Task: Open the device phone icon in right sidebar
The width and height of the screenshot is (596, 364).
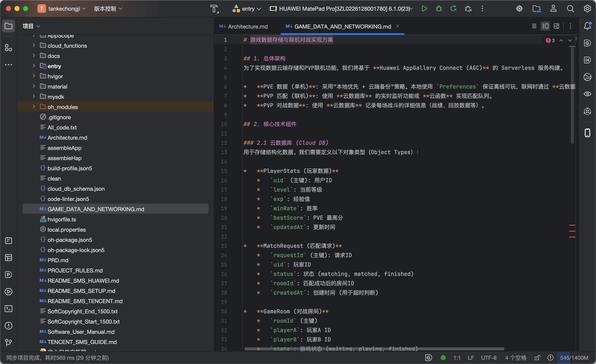Action: [587, 133]
